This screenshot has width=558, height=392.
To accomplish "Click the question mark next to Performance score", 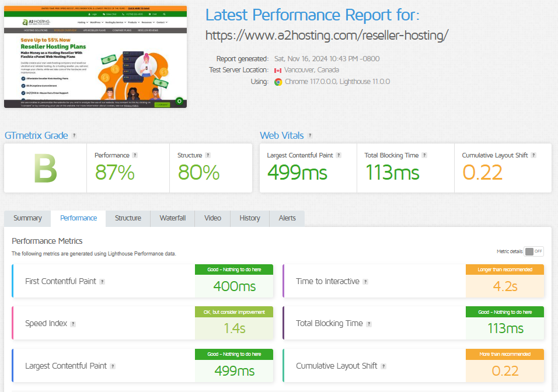I will tap(135, 155).
